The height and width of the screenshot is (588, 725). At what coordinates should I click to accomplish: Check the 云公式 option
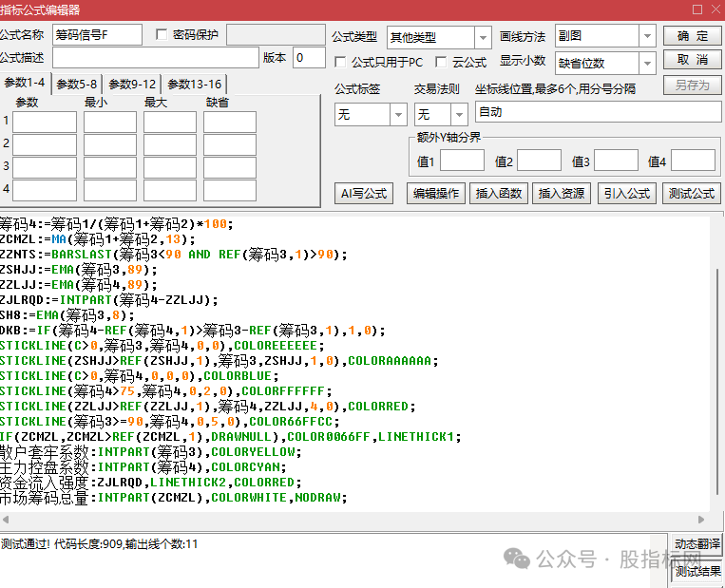(x=441, y=62)
